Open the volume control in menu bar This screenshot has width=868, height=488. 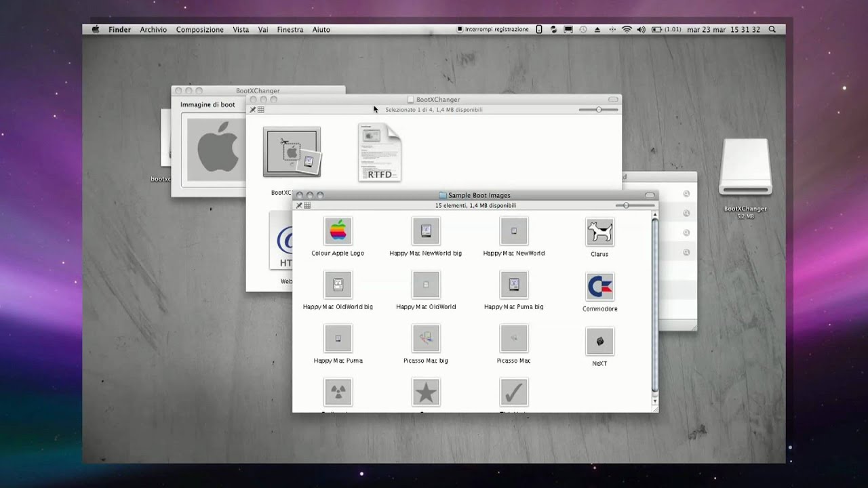(641, 30)
